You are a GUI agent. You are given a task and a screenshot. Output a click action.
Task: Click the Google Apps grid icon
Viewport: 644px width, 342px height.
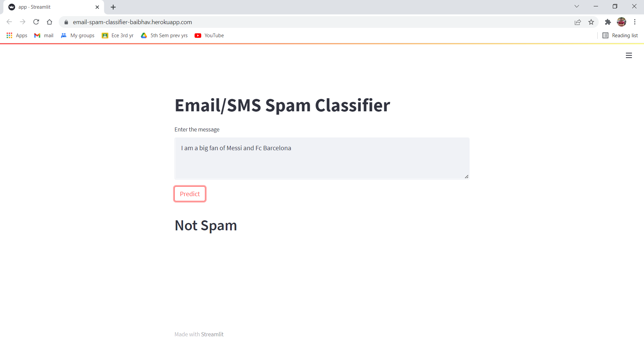click(x=9, y=35)
